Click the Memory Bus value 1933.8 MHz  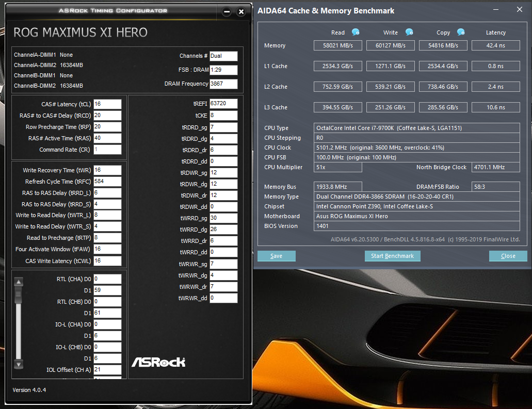(337, 187)
